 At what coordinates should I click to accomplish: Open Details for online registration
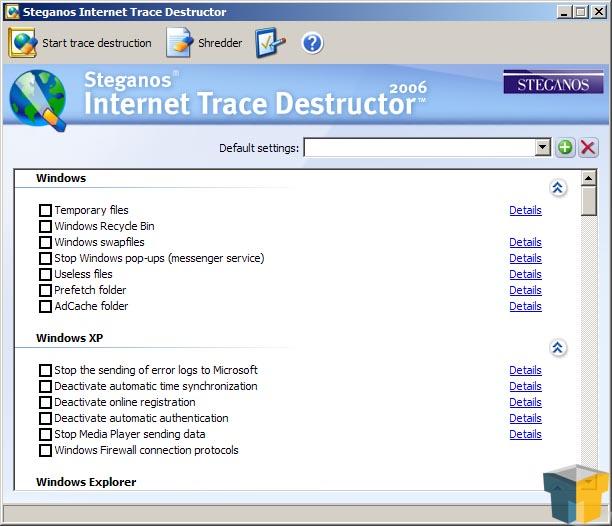click(525, 402)
